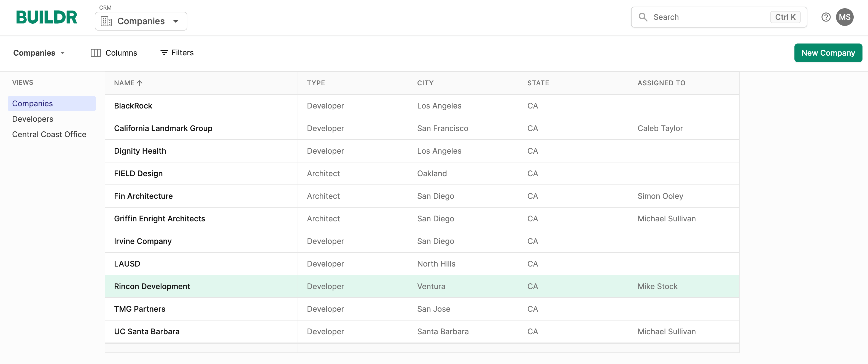Click the Santa Barbara city cell
Screen dimensions: 868x364
[443, 331]
